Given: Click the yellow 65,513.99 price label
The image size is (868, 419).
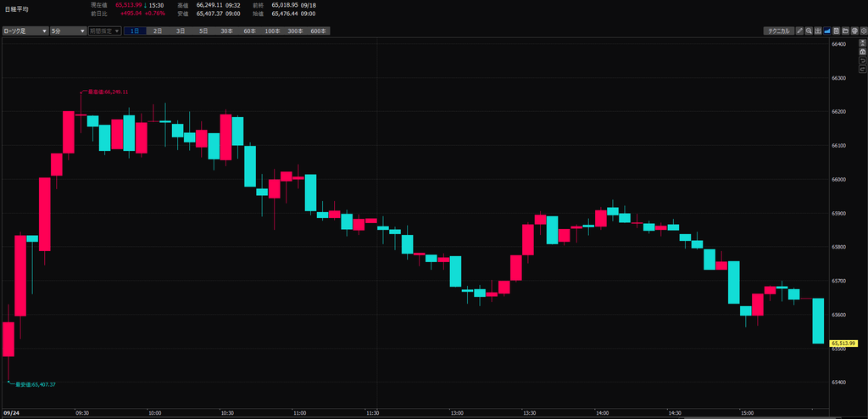Looking at the screenshot, I should click(843, 344).
